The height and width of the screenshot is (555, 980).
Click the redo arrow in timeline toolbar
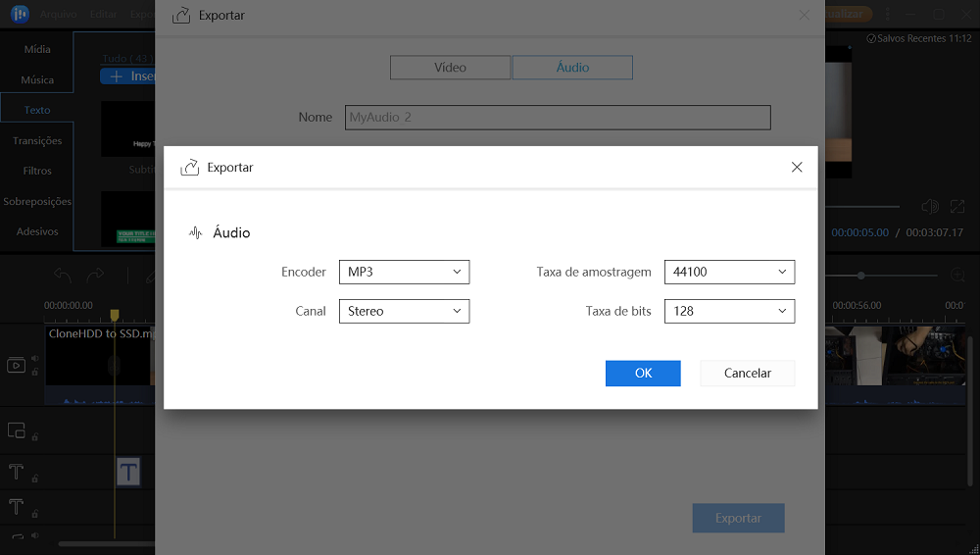coord(95,276)
